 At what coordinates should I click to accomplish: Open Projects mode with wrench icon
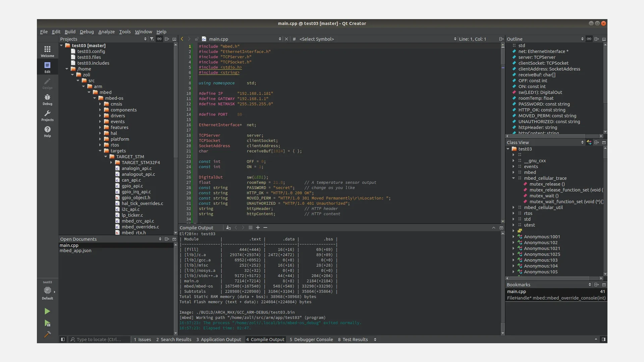pyautogui.click(x=47, y=115)
